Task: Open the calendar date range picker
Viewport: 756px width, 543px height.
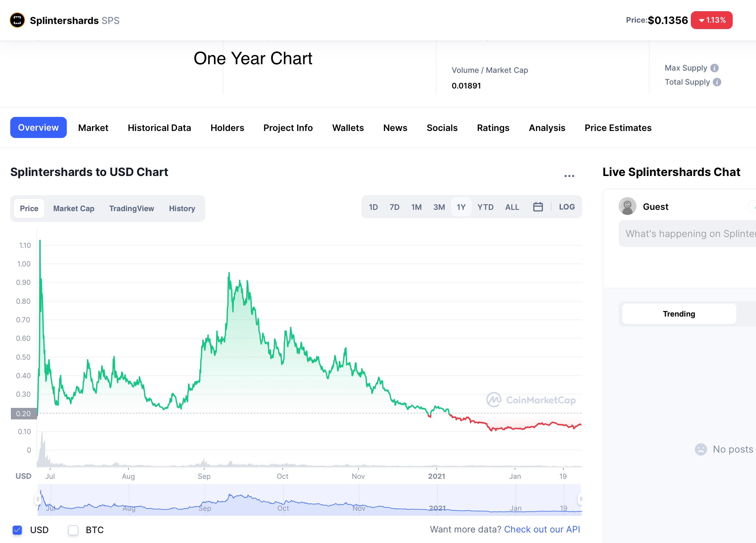Action: point(538,207)
